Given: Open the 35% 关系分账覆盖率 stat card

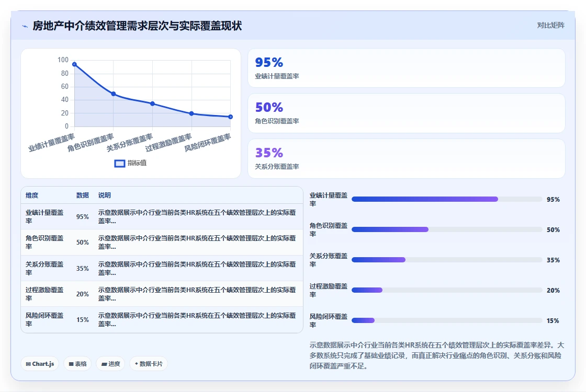Looking at the screenshot, I should click(406, 159).
